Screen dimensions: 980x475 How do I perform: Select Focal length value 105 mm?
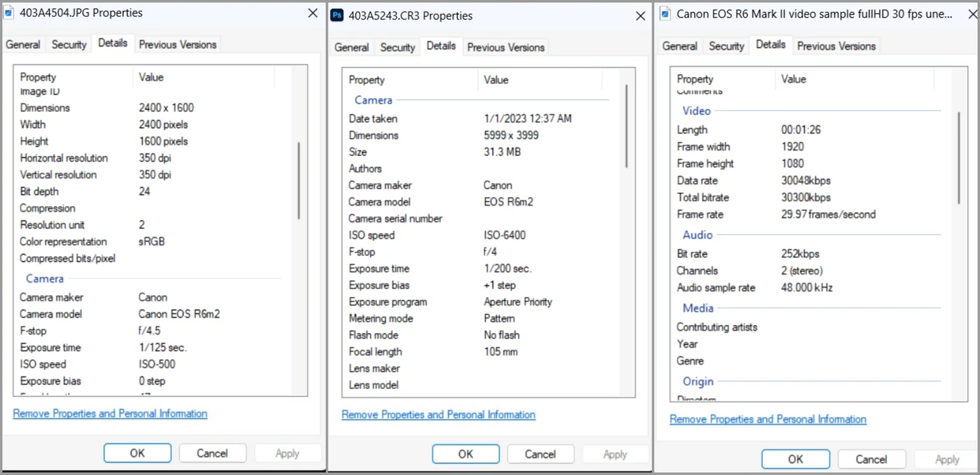(500, 352)
